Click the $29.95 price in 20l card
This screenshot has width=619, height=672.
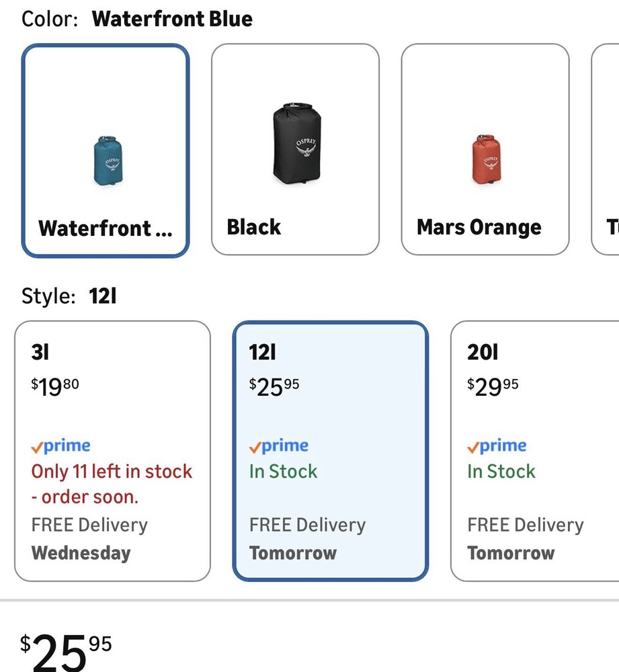(493, 387)
